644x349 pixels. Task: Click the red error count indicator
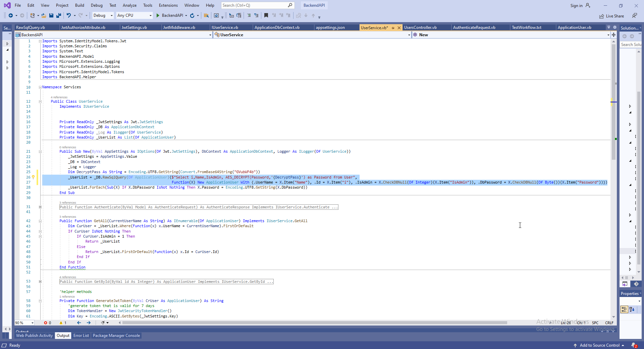(x=48, y=323)
